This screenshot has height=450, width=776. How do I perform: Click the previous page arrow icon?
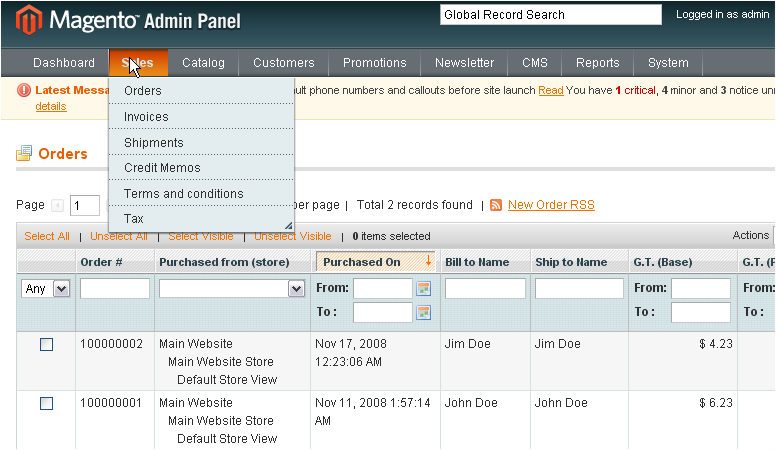coord(57,206)
